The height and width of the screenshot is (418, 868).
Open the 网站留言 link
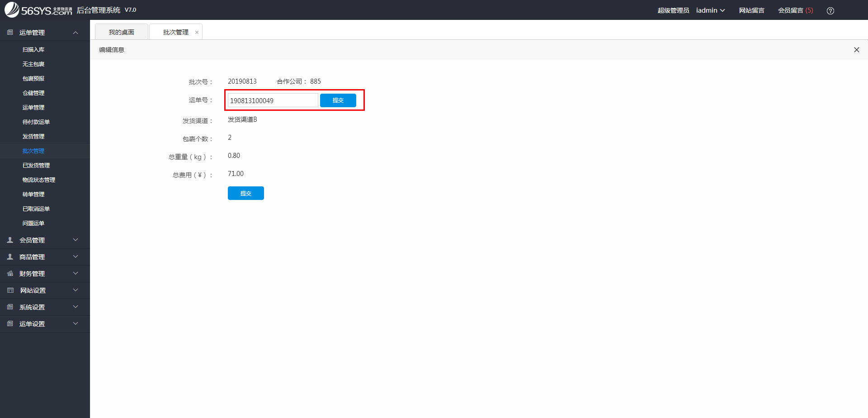[x=751, y=10]
